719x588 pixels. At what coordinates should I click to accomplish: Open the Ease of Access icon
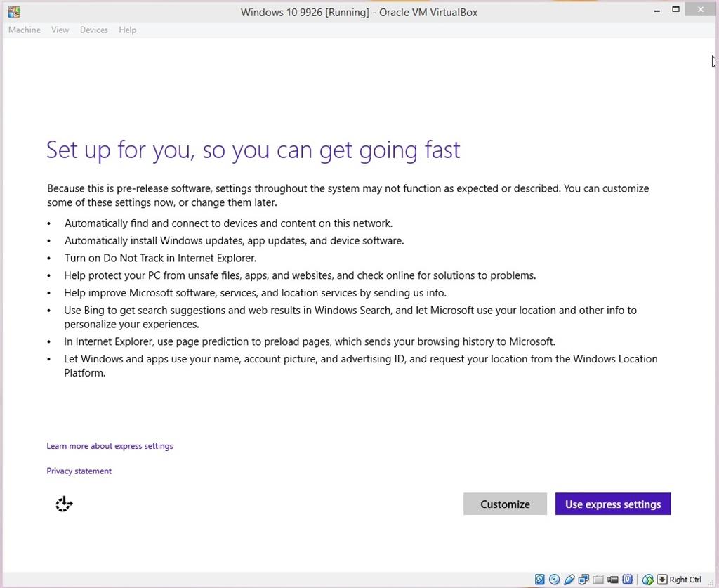point(64,504)
